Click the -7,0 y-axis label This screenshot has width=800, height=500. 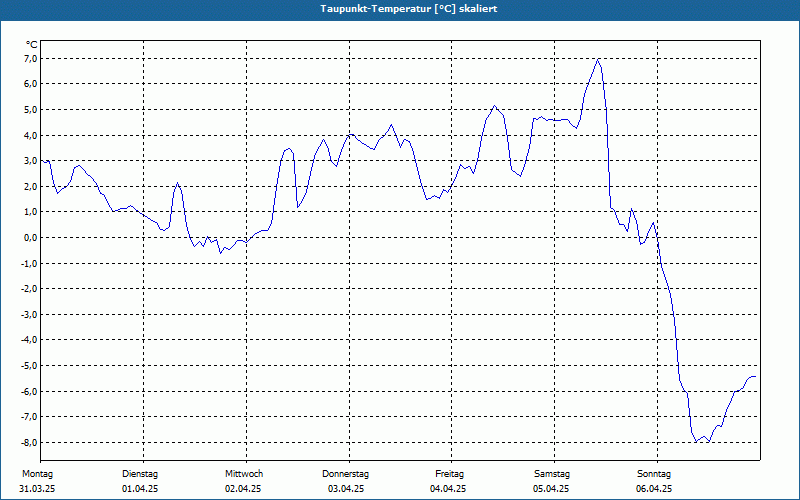(x=29, y=417)
